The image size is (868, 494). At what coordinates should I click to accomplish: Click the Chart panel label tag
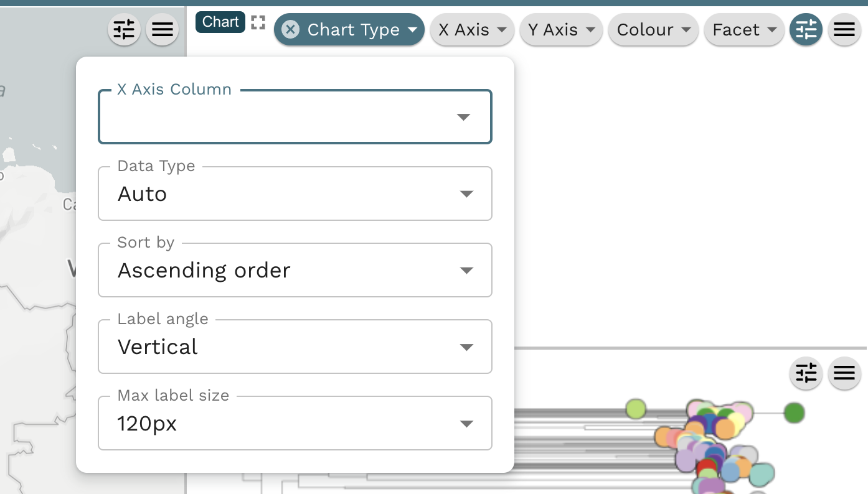click(220, 22)
